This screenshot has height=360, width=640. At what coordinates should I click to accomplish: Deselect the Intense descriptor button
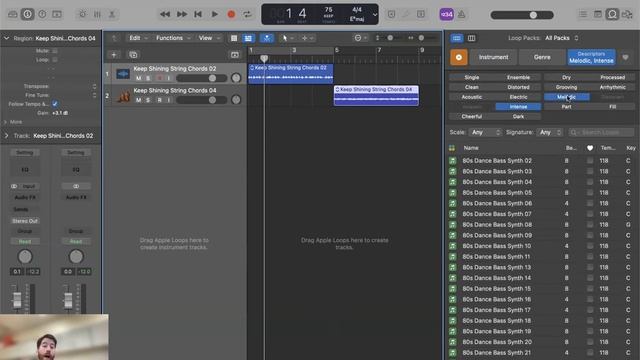pos(518,107)
